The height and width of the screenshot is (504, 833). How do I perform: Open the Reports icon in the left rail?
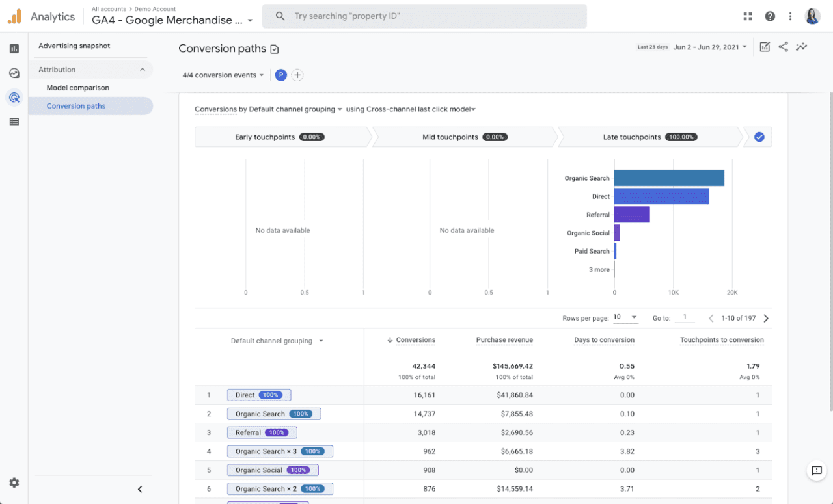click(14, 48)
